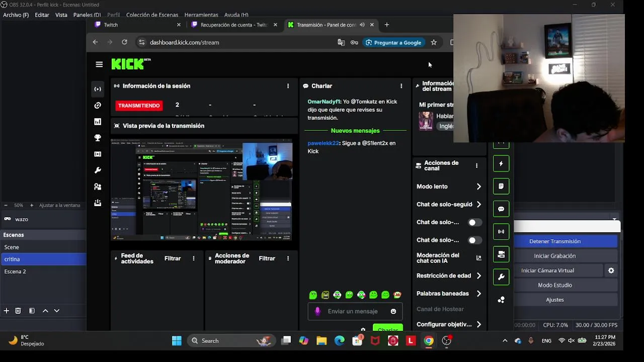
Task: Open the emoji picker in chat message box
Action: click(393, 311)
